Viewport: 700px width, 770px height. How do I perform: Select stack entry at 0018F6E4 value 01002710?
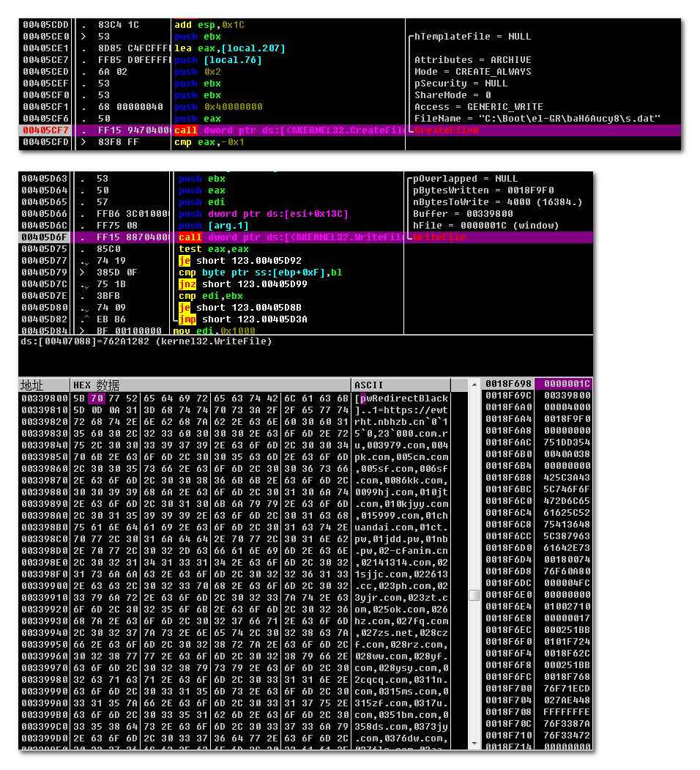point(537,607)
